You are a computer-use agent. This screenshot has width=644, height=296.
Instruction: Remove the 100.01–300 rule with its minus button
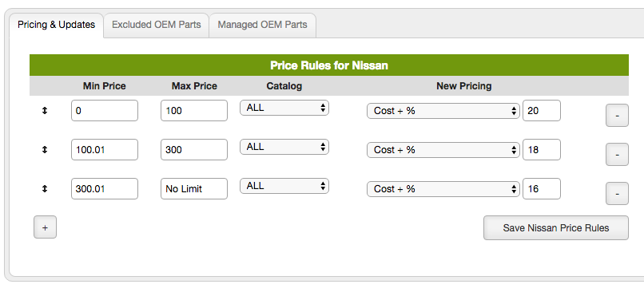pos(617,155)
